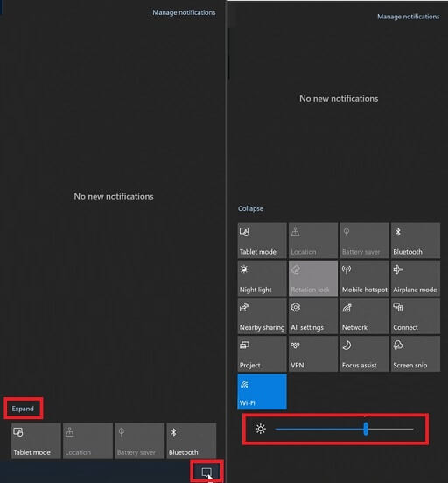Toggle Bluetooth tile in expanded panel
Screen dimensions: 448x483
tap(416, 241)
